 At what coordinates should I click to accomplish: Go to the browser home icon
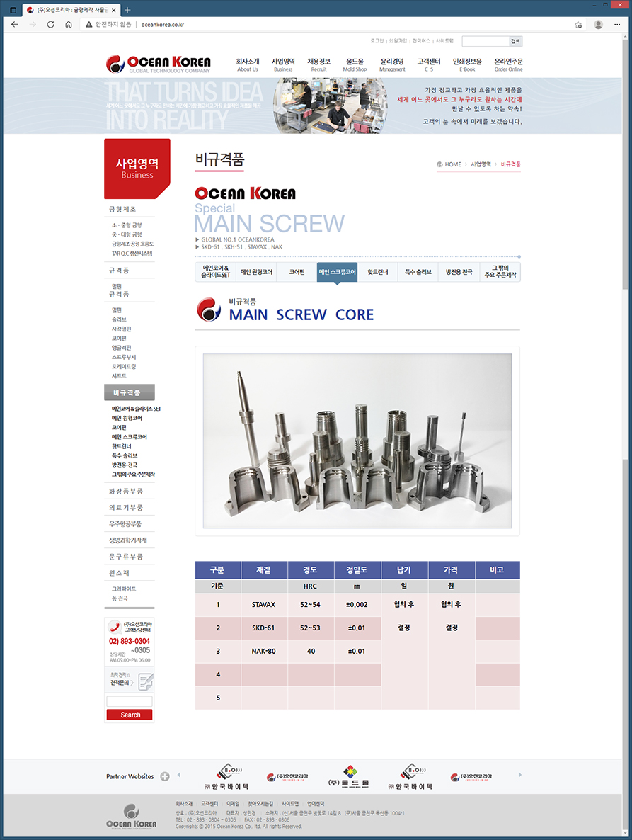pyautogui.click(x=69, y=24)
